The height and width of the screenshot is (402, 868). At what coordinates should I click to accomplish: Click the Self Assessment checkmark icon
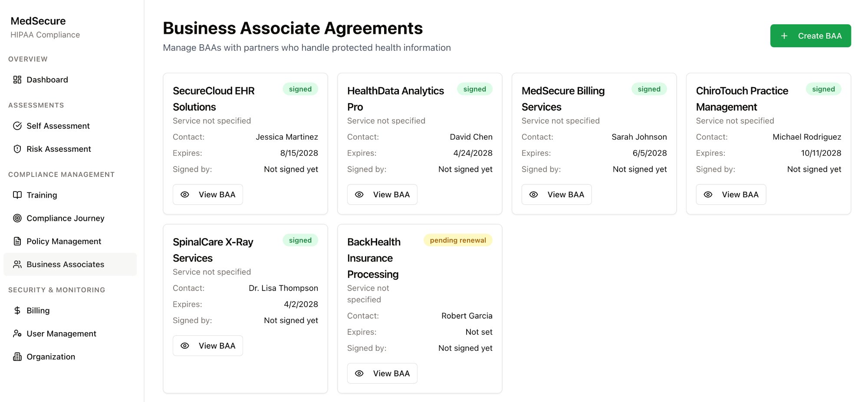click(17, 126)
